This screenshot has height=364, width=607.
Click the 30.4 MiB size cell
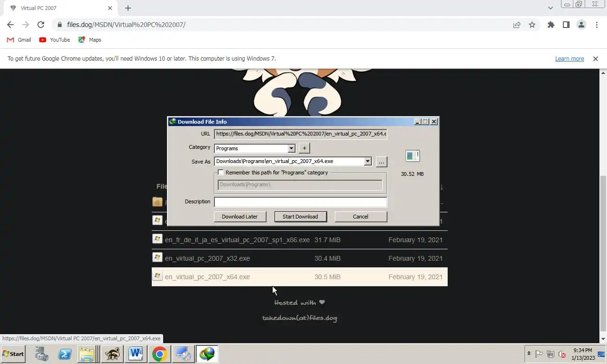pos(327,258)
